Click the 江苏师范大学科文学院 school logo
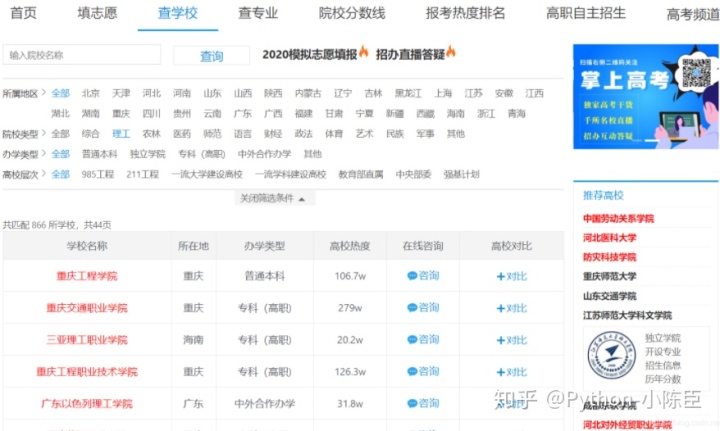Viewport: 720px width, 431px height. coord(612,355)
